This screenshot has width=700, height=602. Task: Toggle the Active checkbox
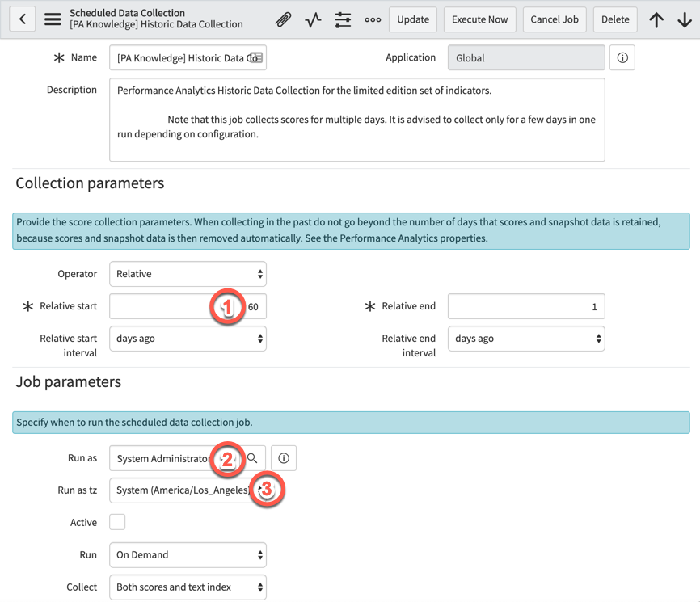click(x=117, y=522)
